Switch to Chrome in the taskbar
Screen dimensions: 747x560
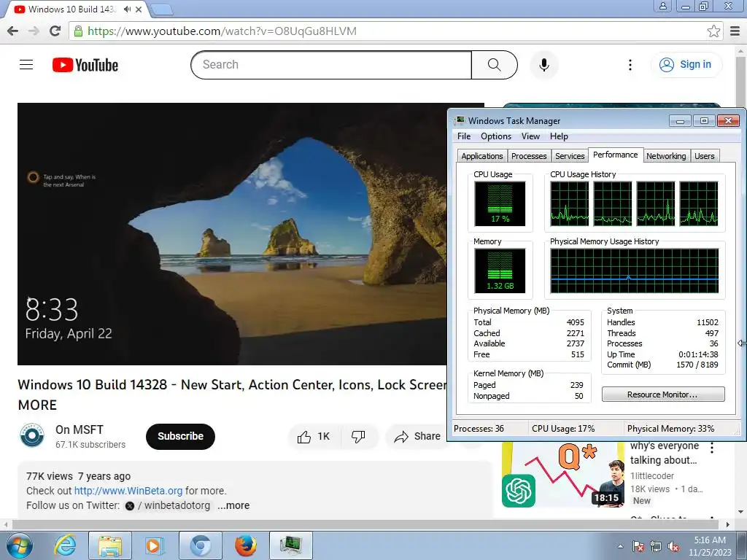pyautogui.click(x=200, y=545)
